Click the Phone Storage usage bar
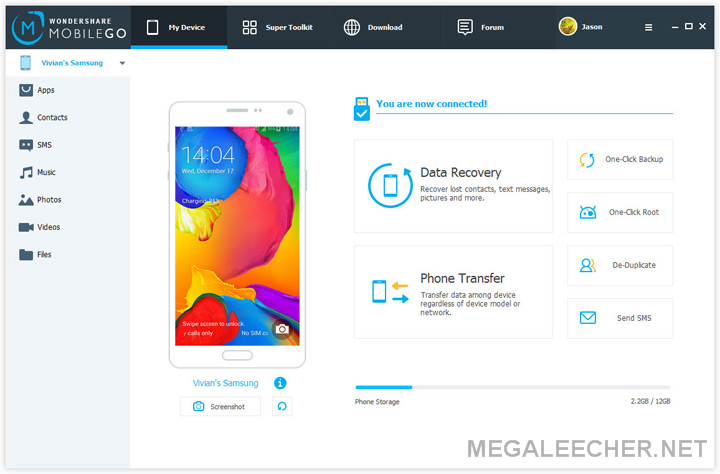This screenshot has width=720, height=474. pos(512,387)
